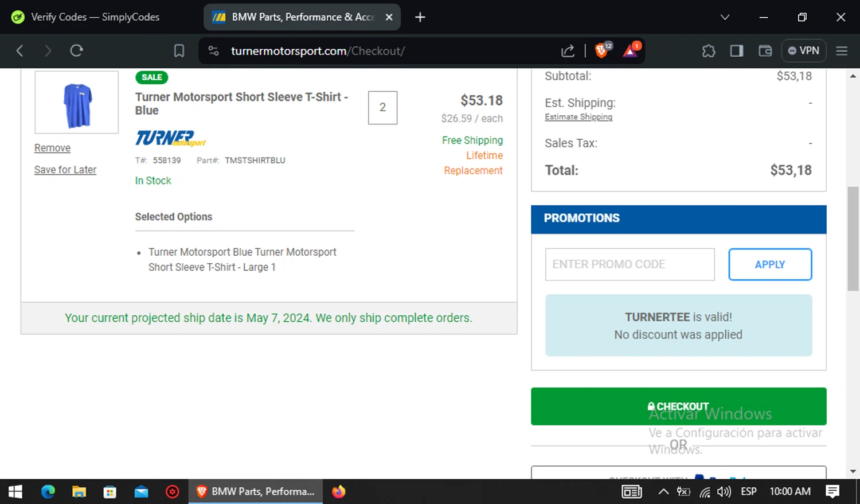Viewport: 860px width, 504px height.
Task: Click the PROMOTIONS section header
Action: point(678,218)
